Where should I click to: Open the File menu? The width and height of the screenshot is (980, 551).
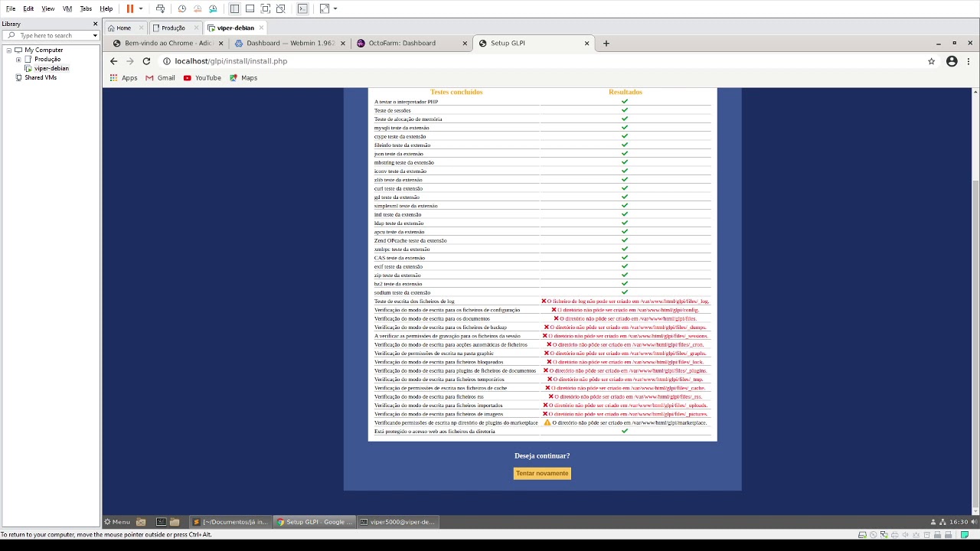click(11, 8)
